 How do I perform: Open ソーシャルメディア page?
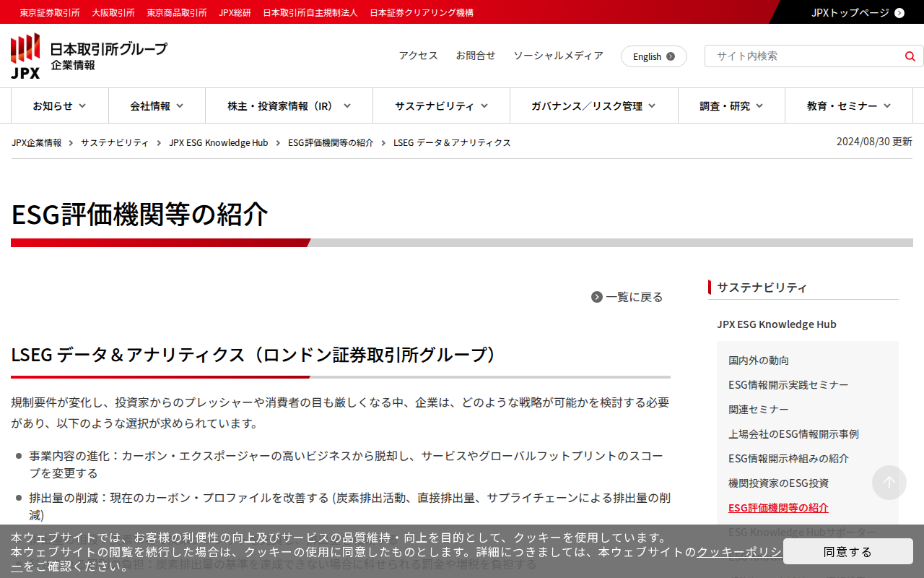click(x=558, y=56)
